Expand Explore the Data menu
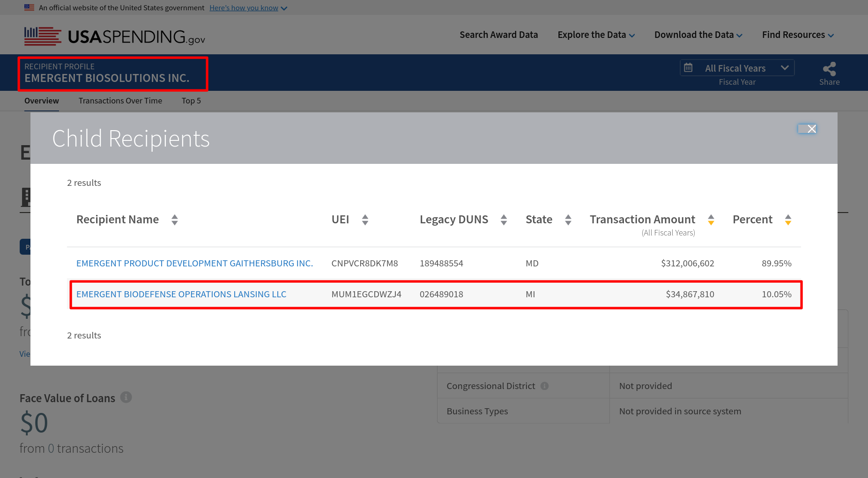 [596, 35]
